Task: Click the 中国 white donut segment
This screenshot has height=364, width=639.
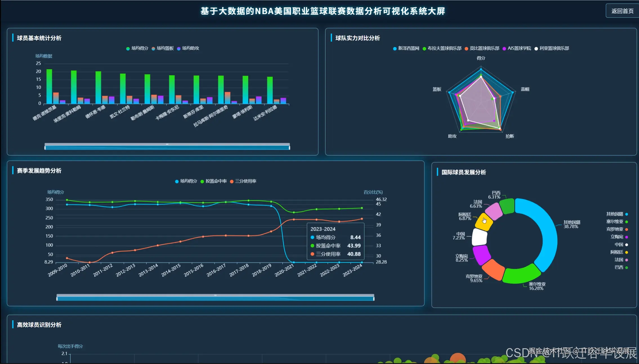Action: (479, 237)
